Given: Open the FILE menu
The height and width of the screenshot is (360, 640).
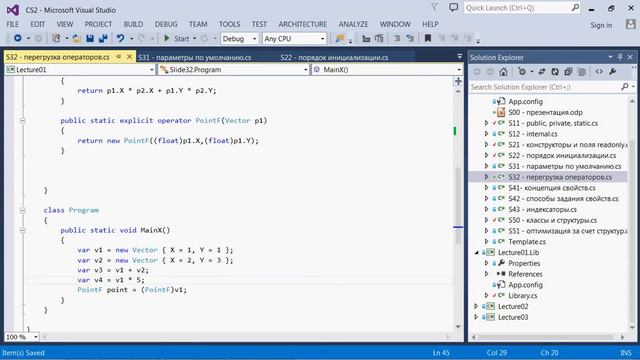Looking at the screenshot, I should pos(13,24).
